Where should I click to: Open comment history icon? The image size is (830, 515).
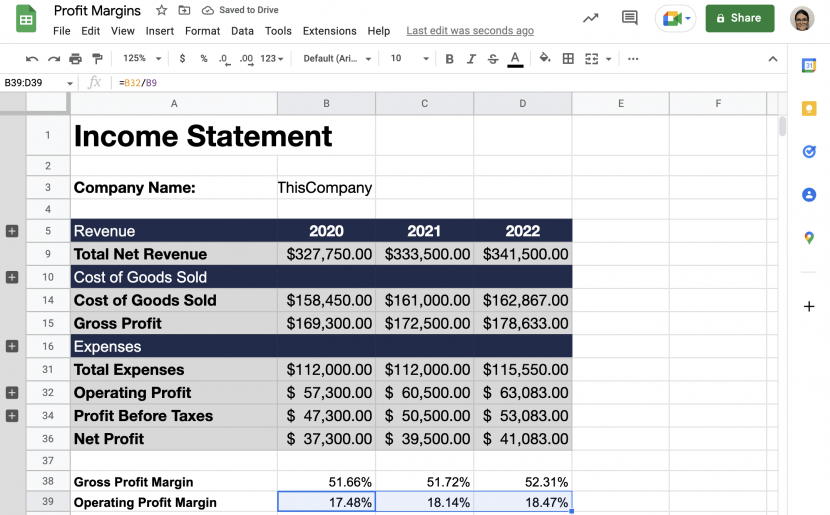point(629,18)
